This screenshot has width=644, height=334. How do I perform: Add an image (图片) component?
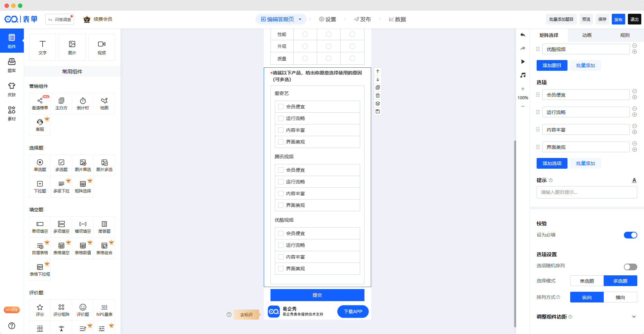[x=72, y=47]
